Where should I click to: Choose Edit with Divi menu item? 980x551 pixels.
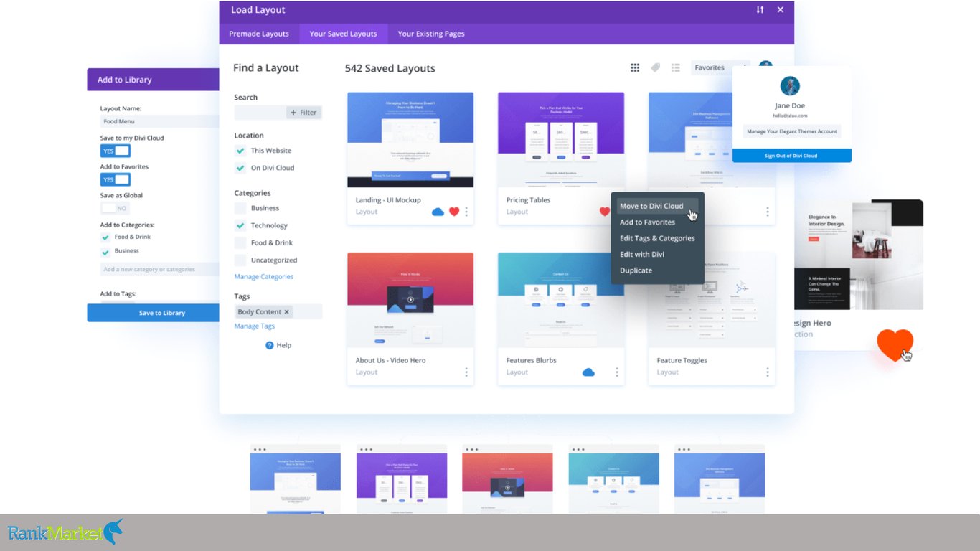pyautogui.click(x=642, y=254)
